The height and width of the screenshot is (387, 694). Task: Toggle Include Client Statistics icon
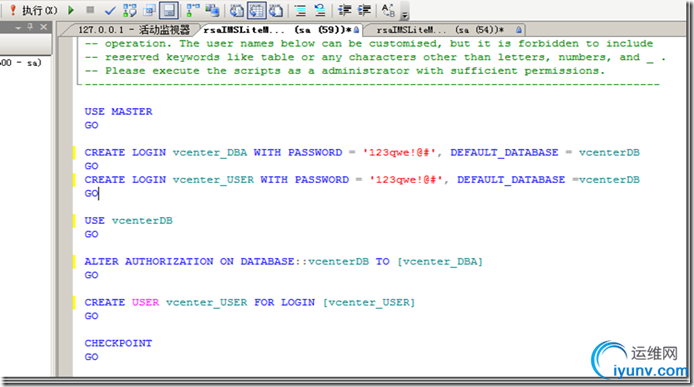(212, 10)
